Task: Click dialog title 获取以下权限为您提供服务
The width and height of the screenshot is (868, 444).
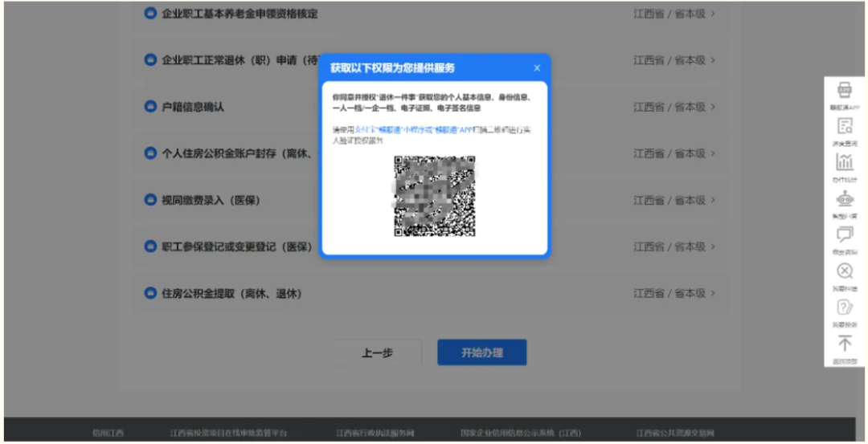Action: tap(392, 68)
